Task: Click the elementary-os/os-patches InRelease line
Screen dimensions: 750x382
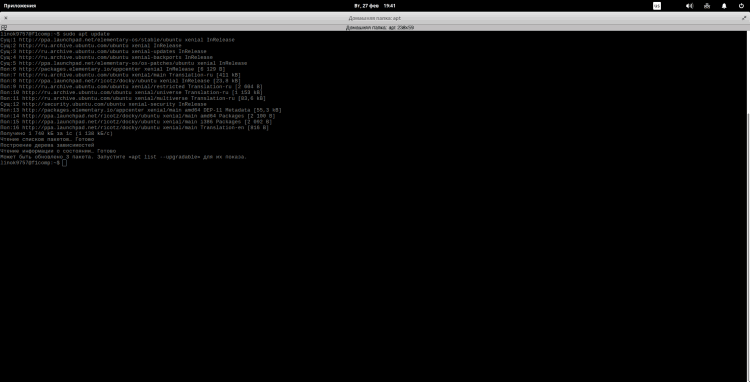Action: 123,63
